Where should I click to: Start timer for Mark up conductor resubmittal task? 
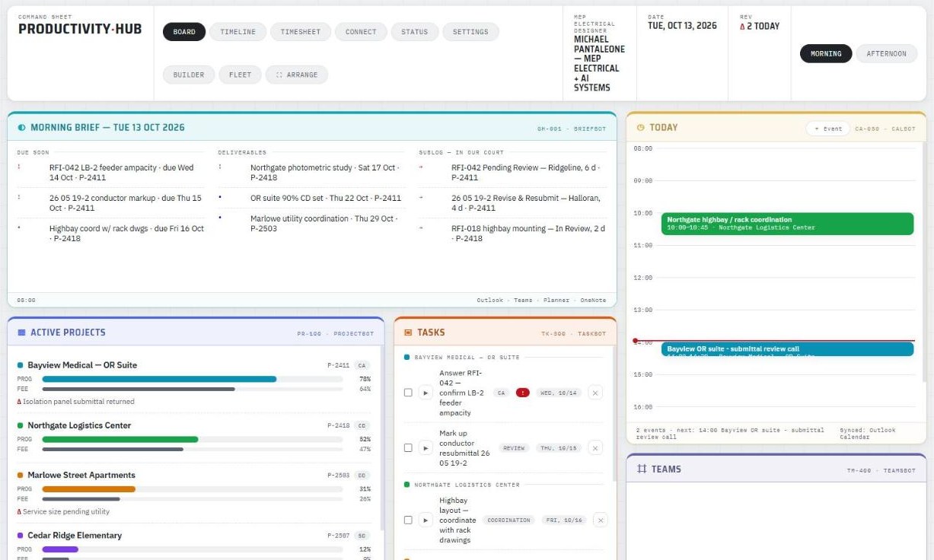[426, 448]
